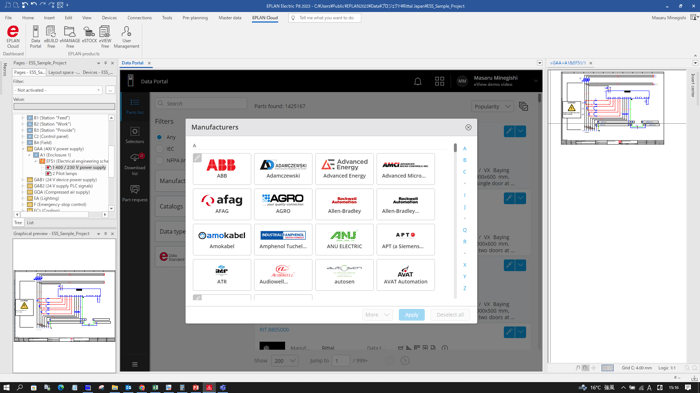The width and height of the screenshot is (700, 393).
Task: Open EPLAN Cloud dashboard icon
Action: (x=13, y=37)
